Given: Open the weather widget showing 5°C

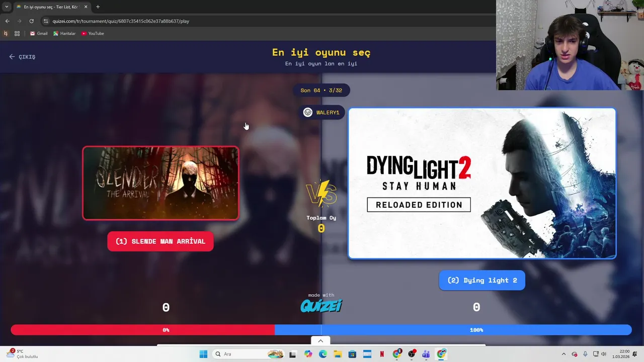Looking at the screenshot, I should point(23,354).
